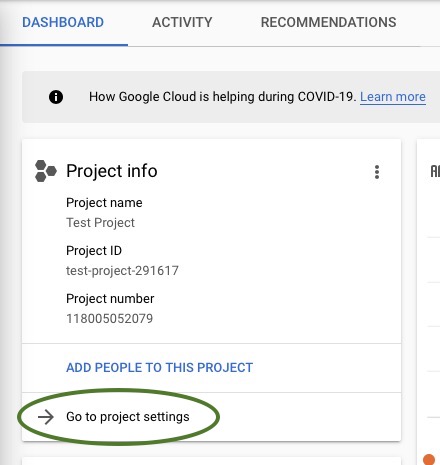Click the project number 118005052079

(109, 318)
